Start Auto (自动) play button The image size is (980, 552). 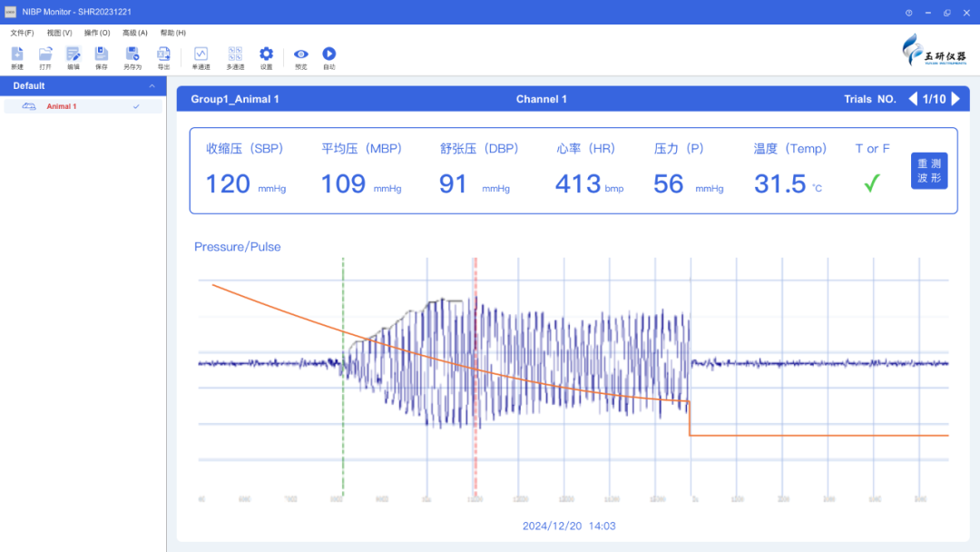[329, 54]
